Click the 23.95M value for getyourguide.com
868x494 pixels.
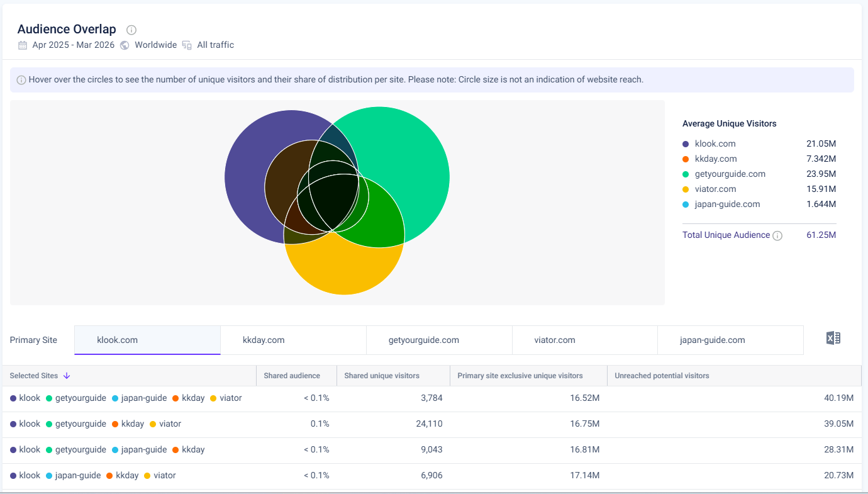point(821,174)
